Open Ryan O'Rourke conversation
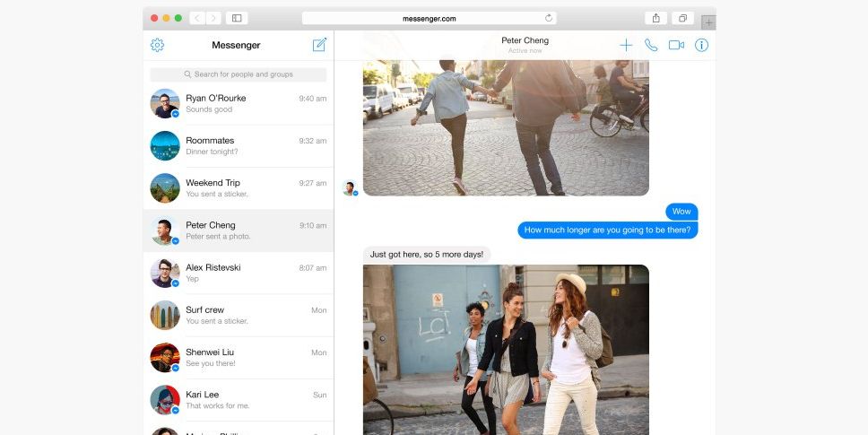Screen dimensions: 868x435 239,103
